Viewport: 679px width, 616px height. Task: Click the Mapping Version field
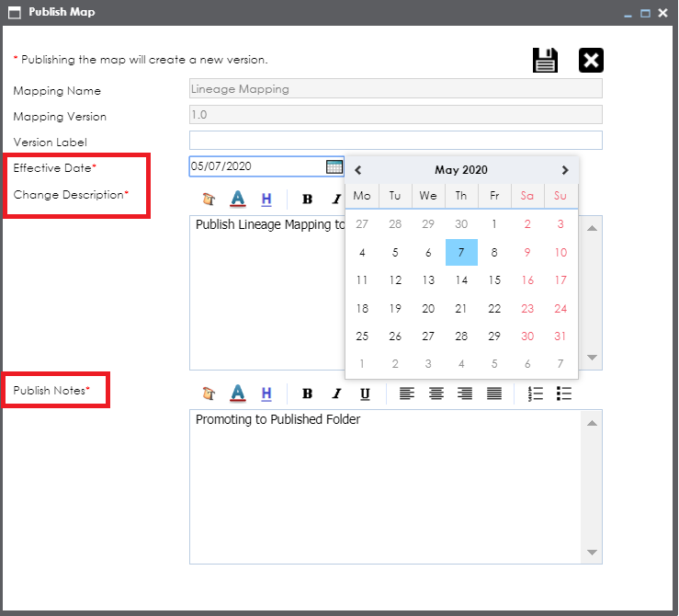tap(396, 115)
